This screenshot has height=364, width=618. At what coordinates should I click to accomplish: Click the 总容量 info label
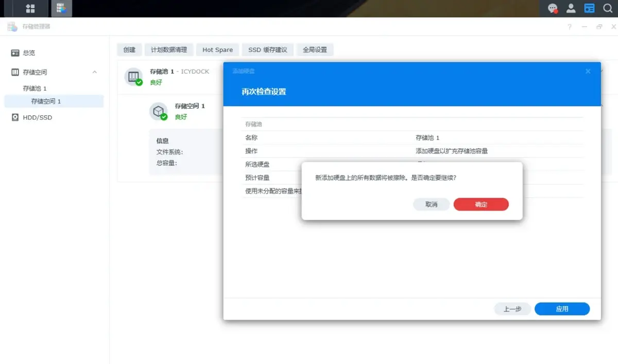pos(167,163)
